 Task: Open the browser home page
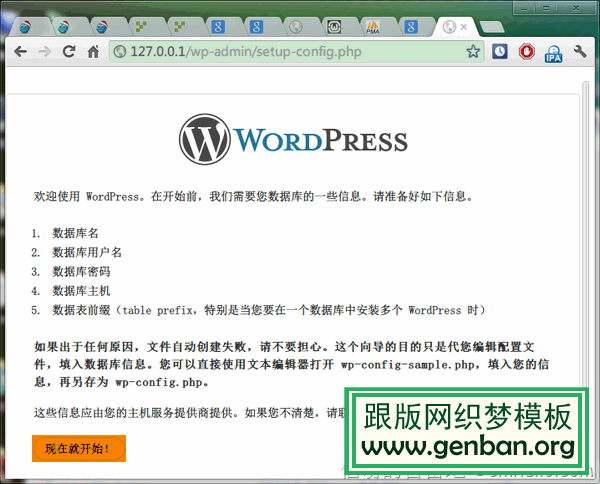(x=93, y=51)
